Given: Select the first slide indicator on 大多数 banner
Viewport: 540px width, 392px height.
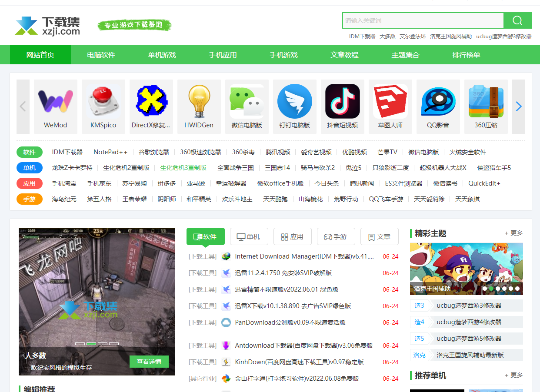Looking at the screenshot, I should 80,344.
